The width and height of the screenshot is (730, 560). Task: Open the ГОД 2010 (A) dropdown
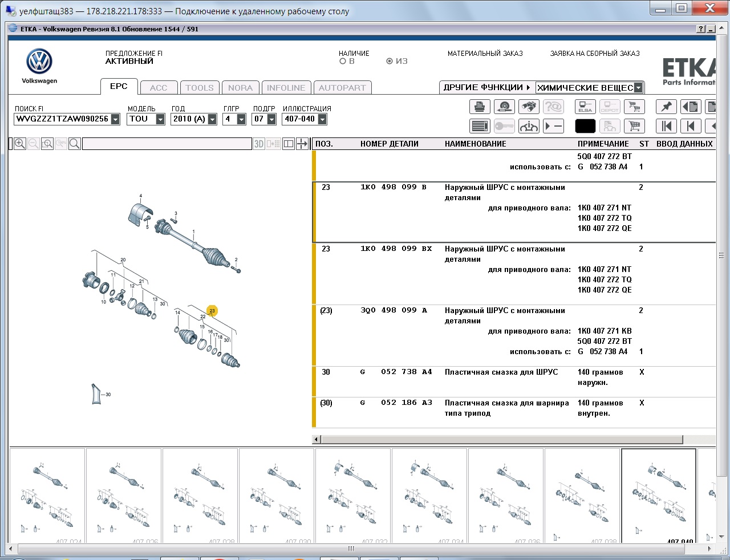click(212, 119)
